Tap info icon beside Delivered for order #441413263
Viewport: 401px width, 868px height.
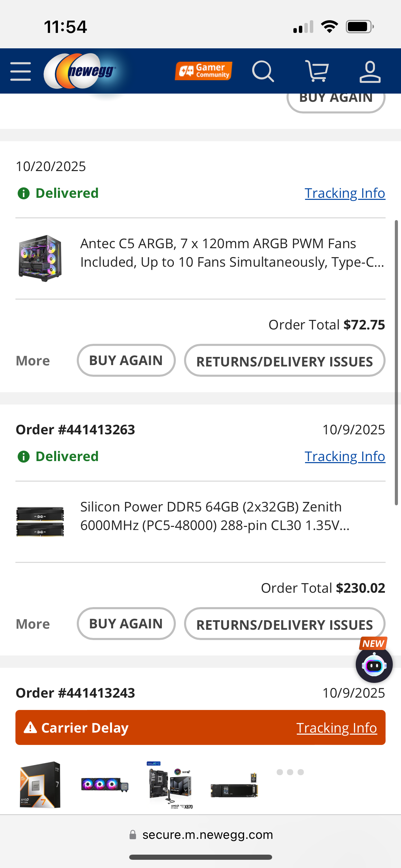(24, 457)
